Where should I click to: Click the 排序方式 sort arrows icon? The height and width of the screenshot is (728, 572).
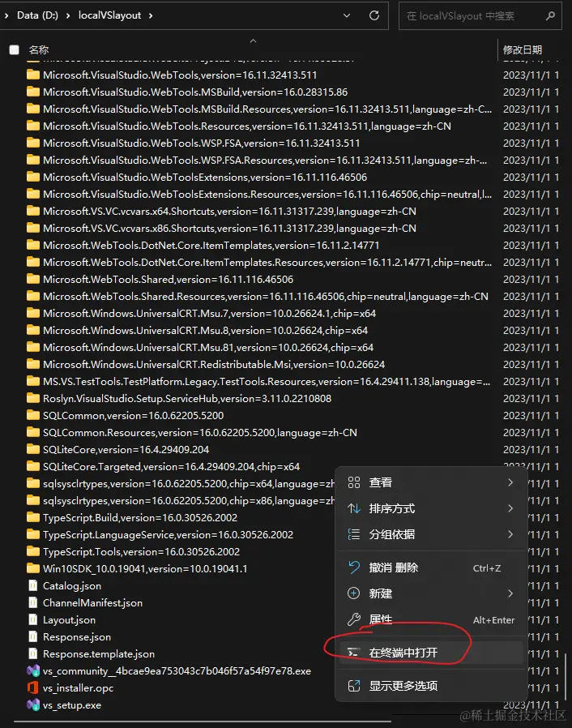(x=354, y=508)
